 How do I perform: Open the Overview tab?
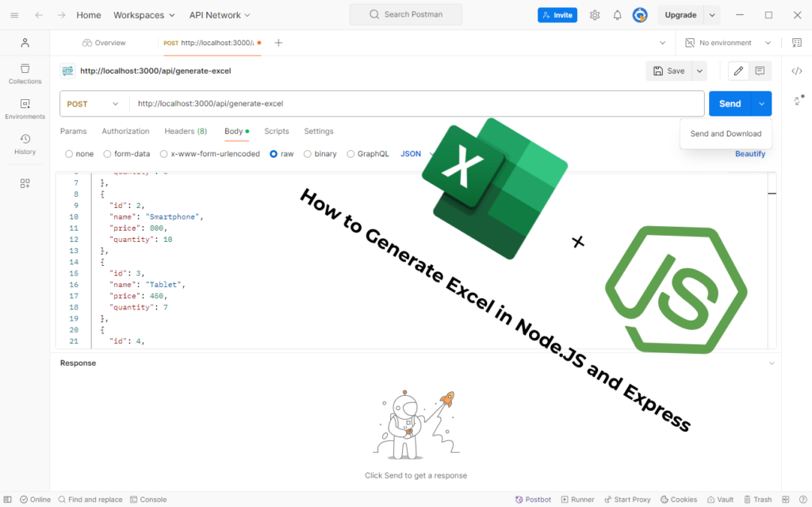tap(104, 43)
